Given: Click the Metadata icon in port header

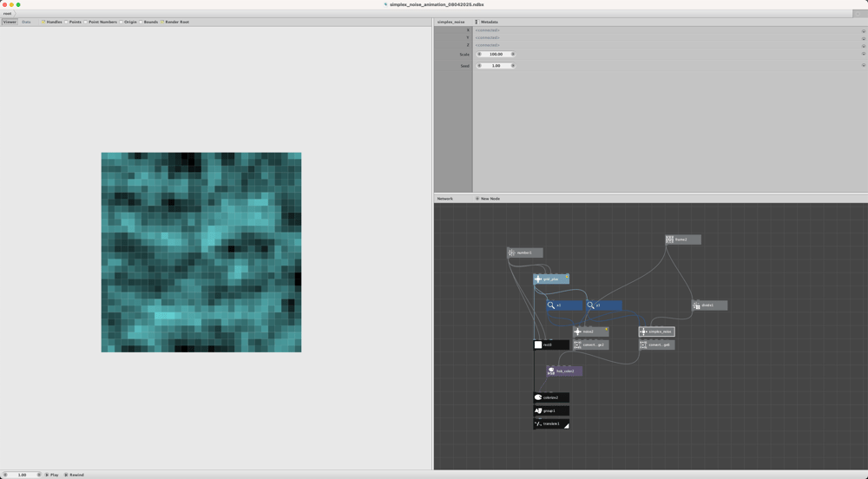Looking at the screenshot, I should (x=476, y=22).
